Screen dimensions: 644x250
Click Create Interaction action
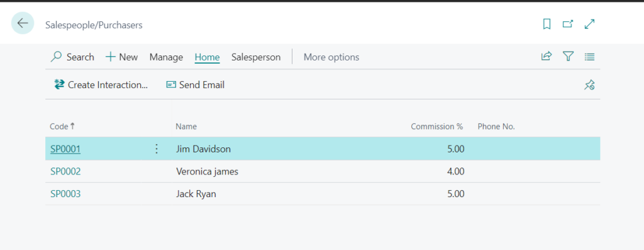pos(101,85)
